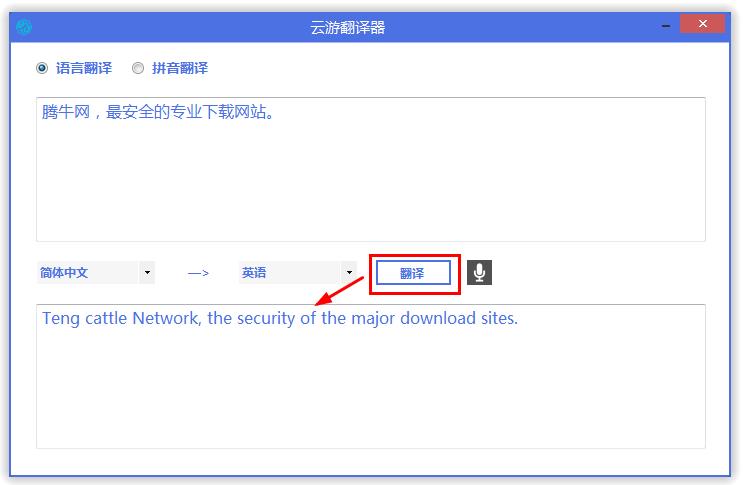Click the empty area of the source text box
The height and width of the screenshot is (485, 743).
(371, 189)
